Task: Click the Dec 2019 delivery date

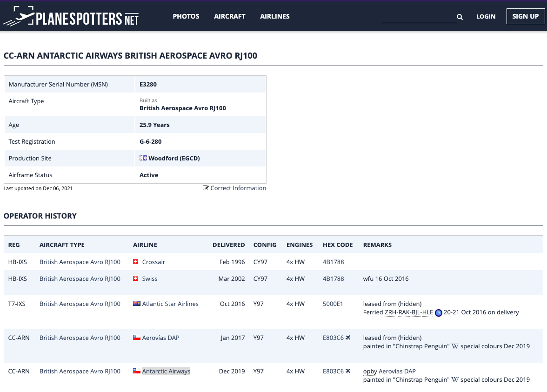Action: coord(232,371)
